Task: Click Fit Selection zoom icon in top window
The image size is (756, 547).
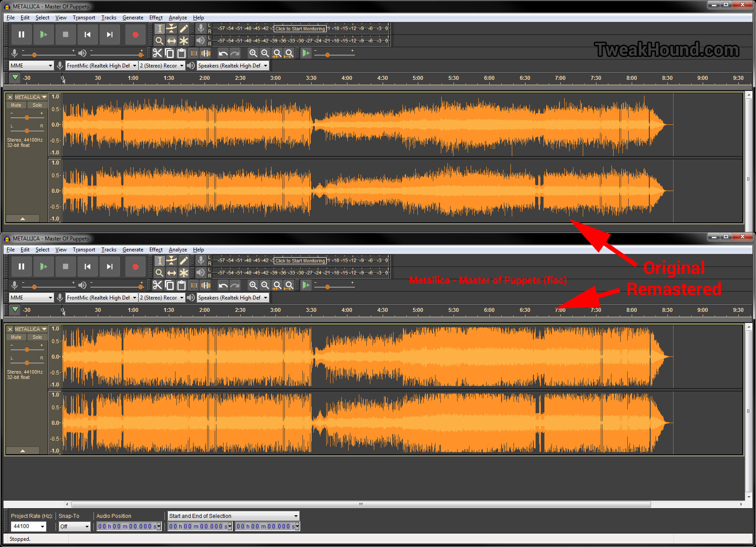Action: coord(277,53)
